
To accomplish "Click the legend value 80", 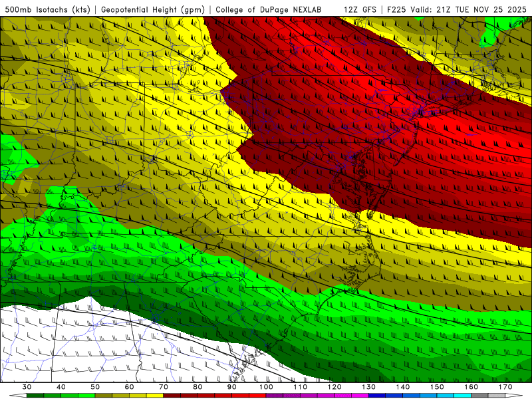I will point(198,387).
